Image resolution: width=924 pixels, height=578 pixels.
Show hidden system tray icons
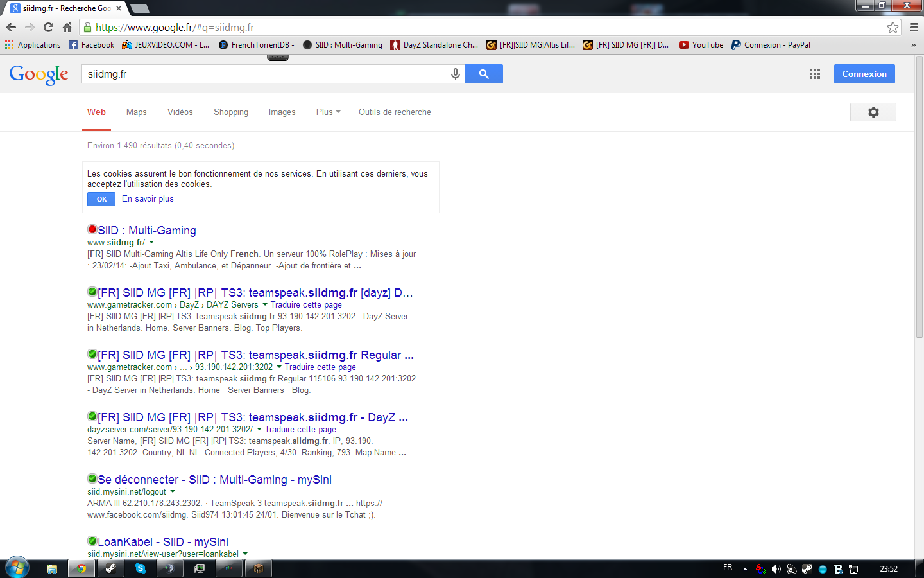click(745, 569)
